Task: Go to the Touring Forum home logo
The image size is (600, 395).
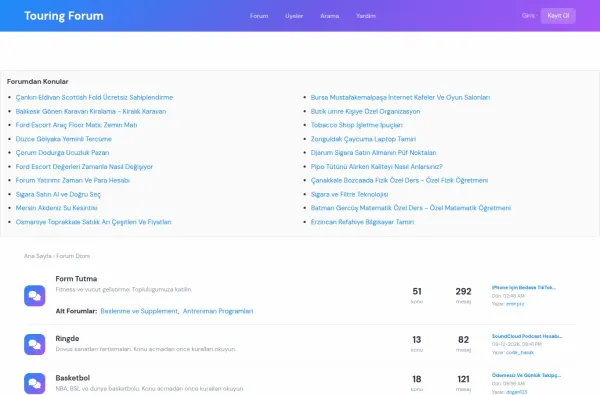Action: pyautogui.click(x=64, y=16)
